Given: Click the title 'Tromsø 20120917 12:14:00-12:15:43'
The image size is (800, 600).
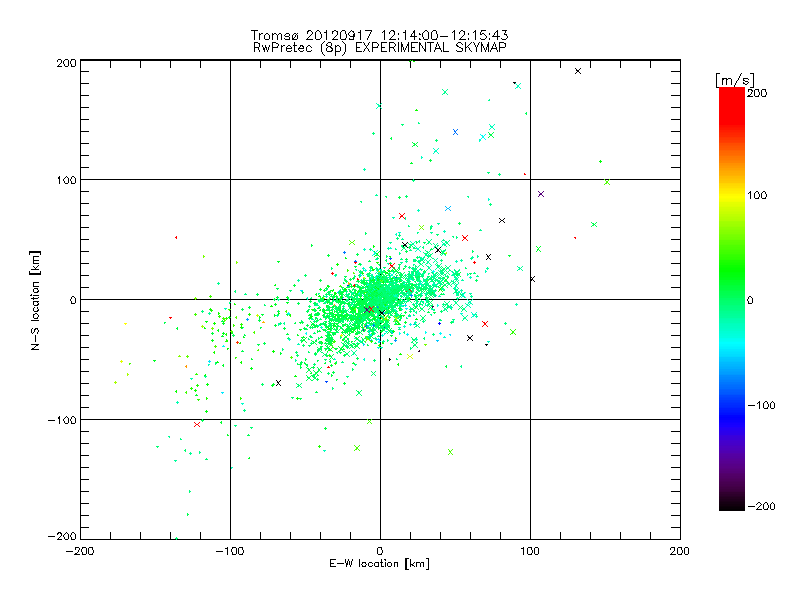Looking at the screenshot, I should point(379,35).
